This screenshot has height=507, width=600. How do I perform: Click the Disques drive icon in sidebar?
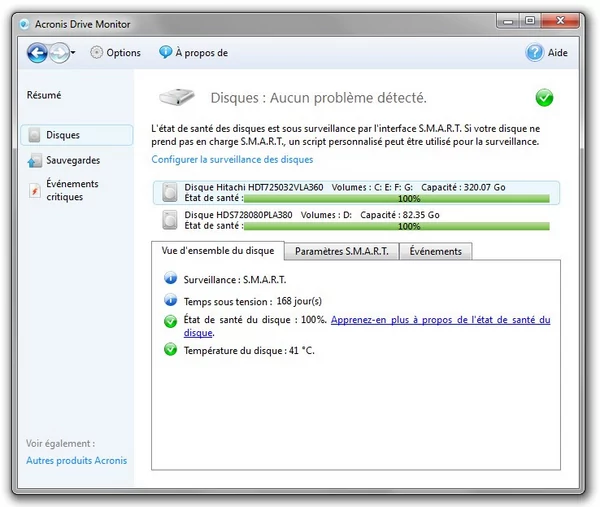[34, 135]
